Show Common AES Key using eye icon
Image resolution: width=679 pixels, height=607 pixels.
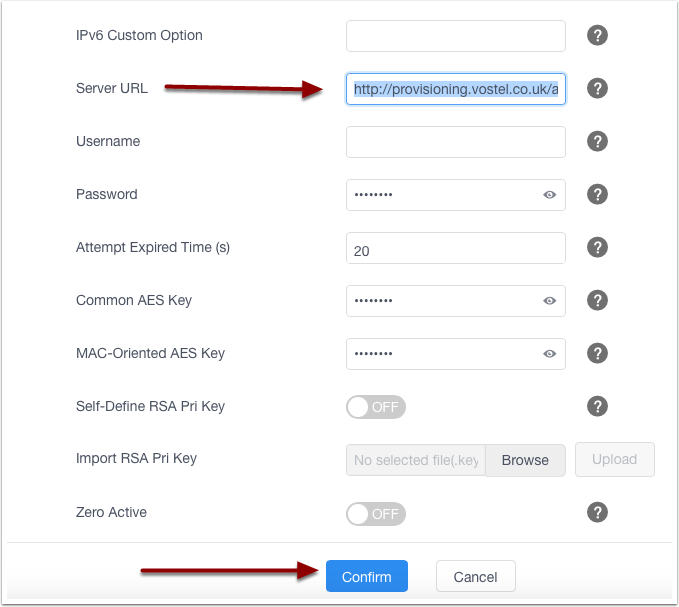point(549,300)
